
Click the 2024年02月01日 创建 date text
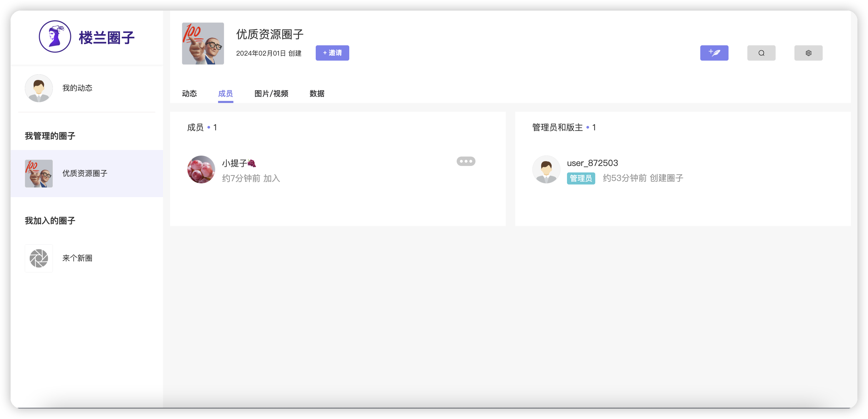pos(269,53)
